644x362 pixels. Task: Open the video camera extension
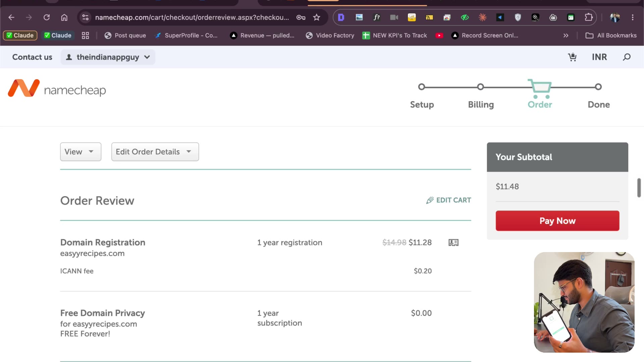394,17
